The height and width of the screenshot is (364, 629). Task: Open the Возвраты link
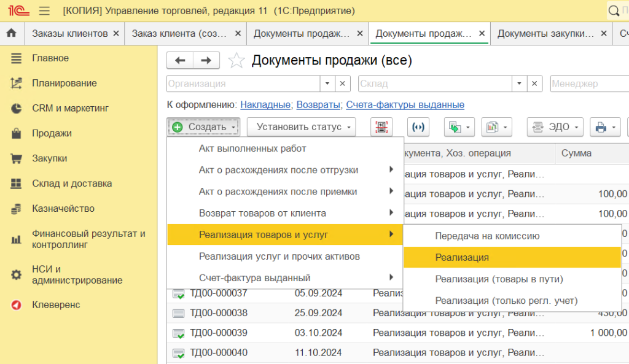(x=318, y=105)
